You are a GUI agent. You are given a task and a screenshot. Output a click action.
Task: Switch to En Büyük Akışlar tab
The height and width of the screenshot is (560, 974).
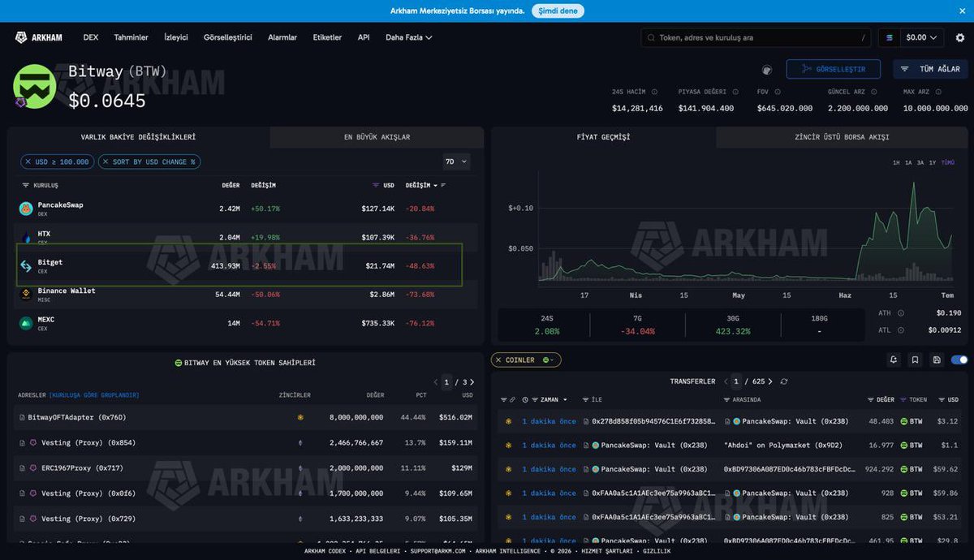377,137
